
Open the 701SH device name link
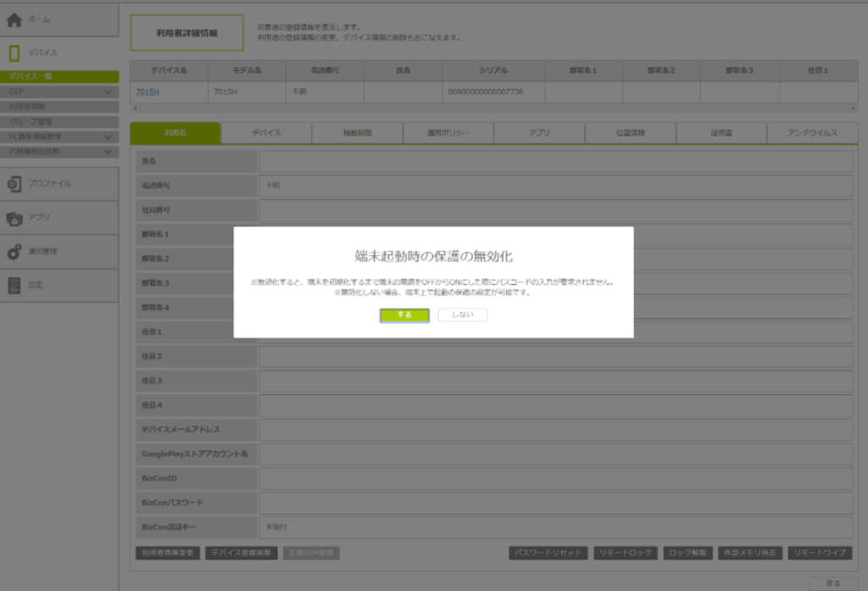click(147, 92)
